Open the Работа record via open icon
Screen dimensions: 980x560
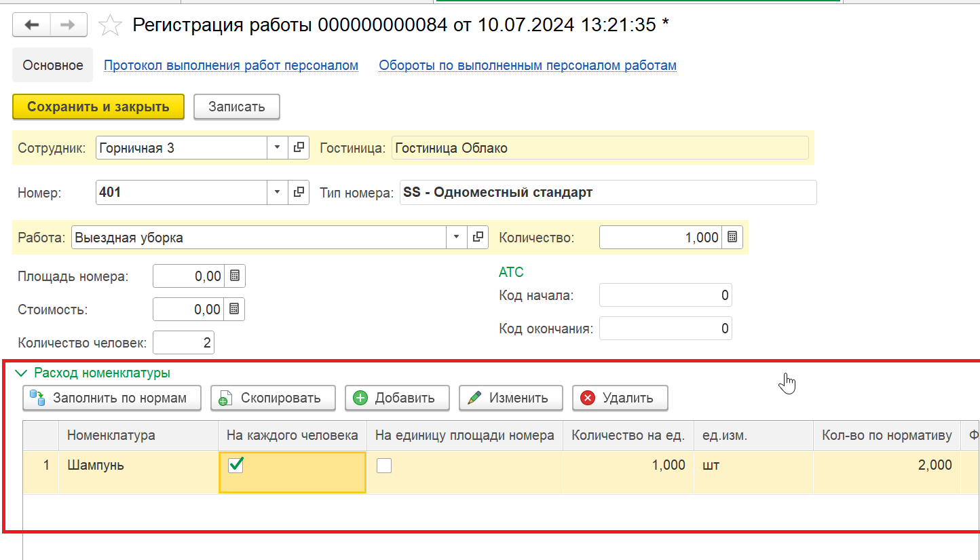(x=478, y=238)
